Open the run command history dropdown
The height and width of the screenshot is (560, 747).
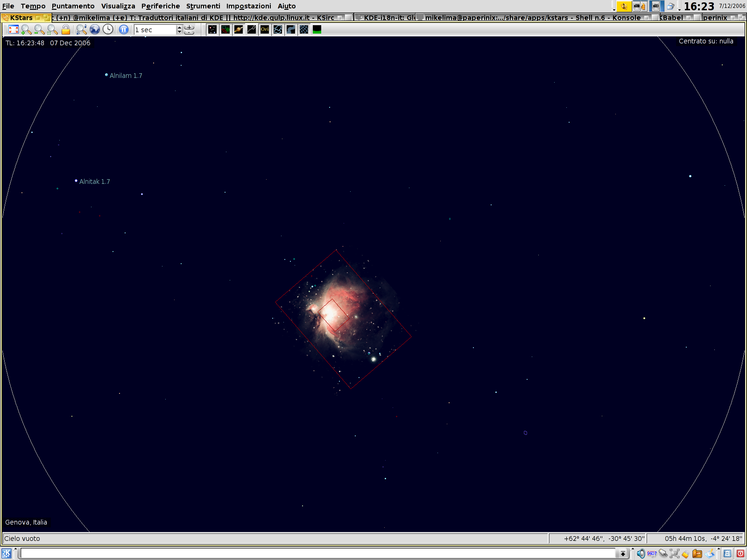click(x=622, y=554)
